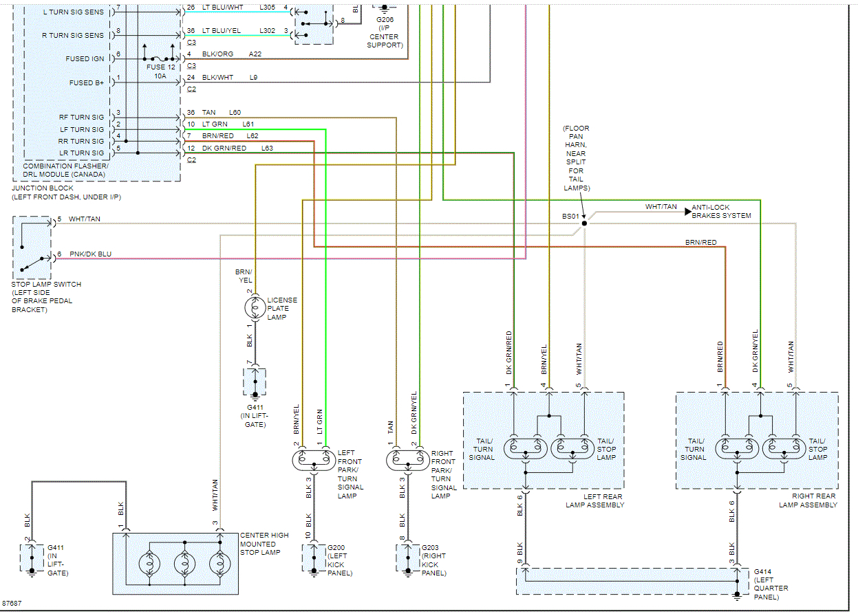Click the Anti-Lock Brakes System label

pos(721,212)
